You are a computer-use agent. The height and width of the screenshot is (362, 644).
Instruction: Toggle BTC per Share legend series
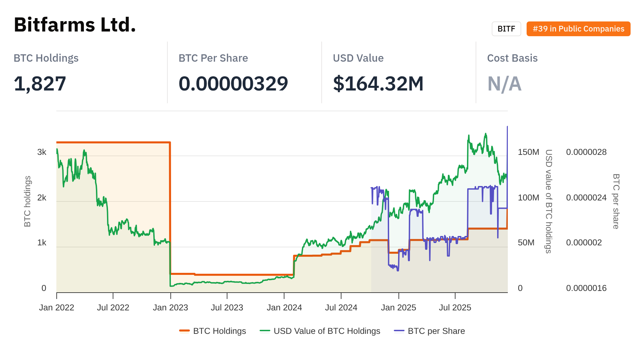click(436, 331)
